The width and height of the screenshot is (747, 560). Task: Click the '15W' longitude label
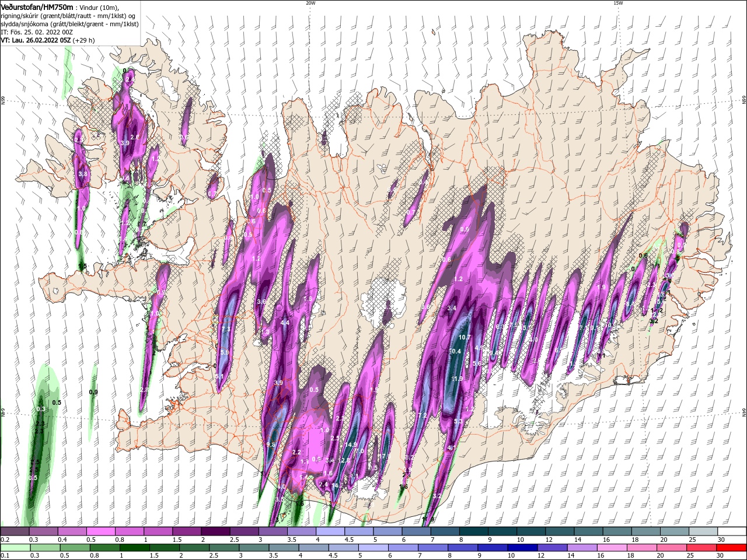tap(618, 3)
